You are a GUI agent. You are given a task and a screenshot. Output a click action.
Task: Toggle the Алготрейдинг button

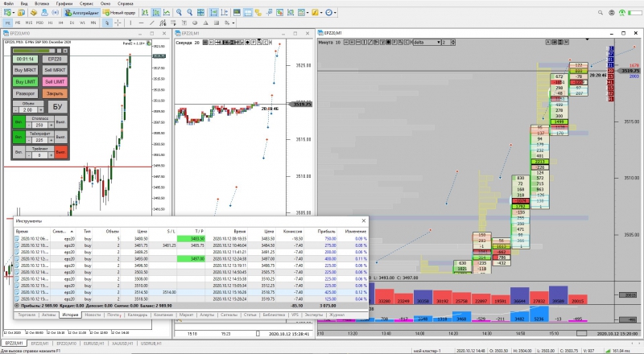pyautogui.click(x=82, y=13)
